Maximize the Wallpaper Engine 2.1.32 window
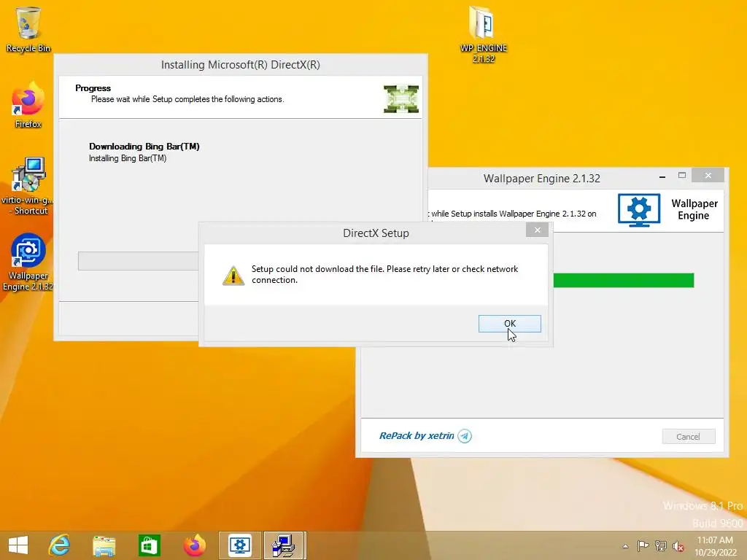The width and height of the screenshot is (747, 560). click(x=682, y=176)
